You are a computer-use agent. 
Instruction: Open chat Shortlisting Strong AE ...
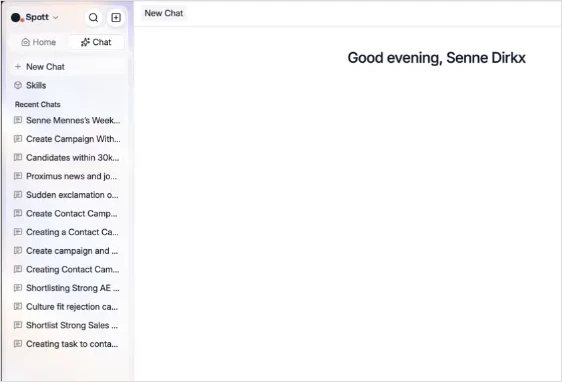pos(69,288)
